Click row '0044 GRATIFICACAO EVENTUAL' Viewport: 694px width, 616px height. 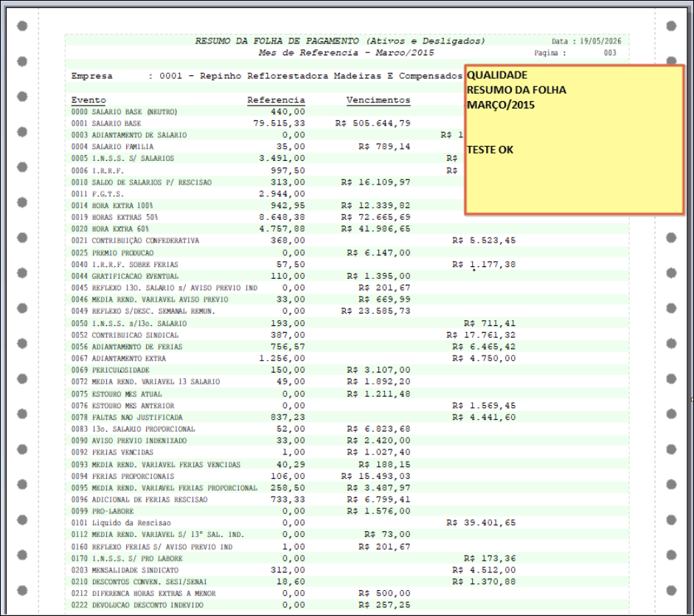(x=125, y=277)
